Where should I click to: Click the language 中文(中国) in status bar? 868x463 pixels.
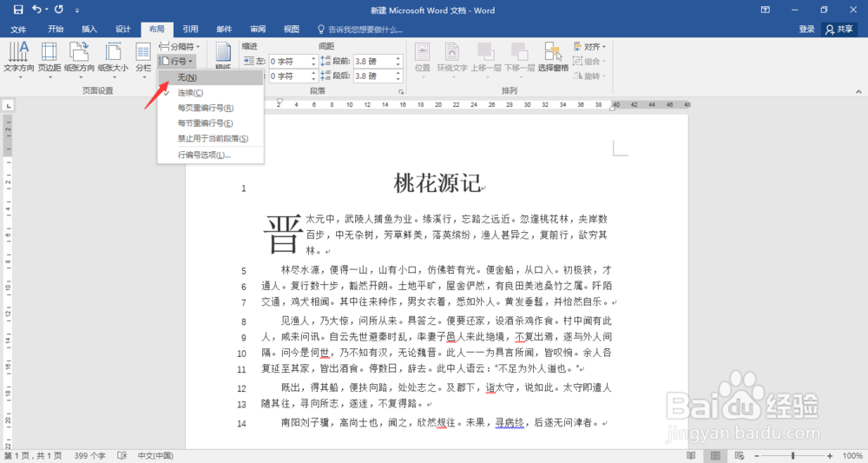click(155, 456)
